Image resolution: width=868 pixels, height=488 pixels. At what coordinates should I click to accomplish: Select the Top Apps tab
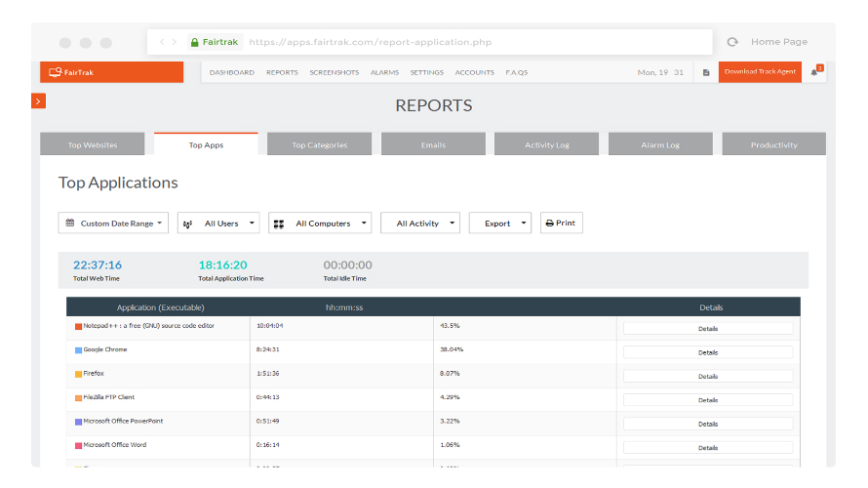coord(206,144)
